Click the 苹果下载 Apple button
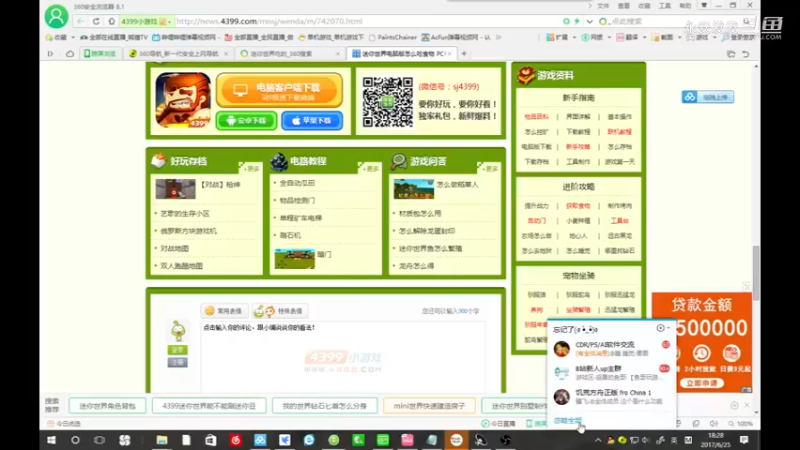Viewport: 800px width, 450px height. [x=312, y=121]
